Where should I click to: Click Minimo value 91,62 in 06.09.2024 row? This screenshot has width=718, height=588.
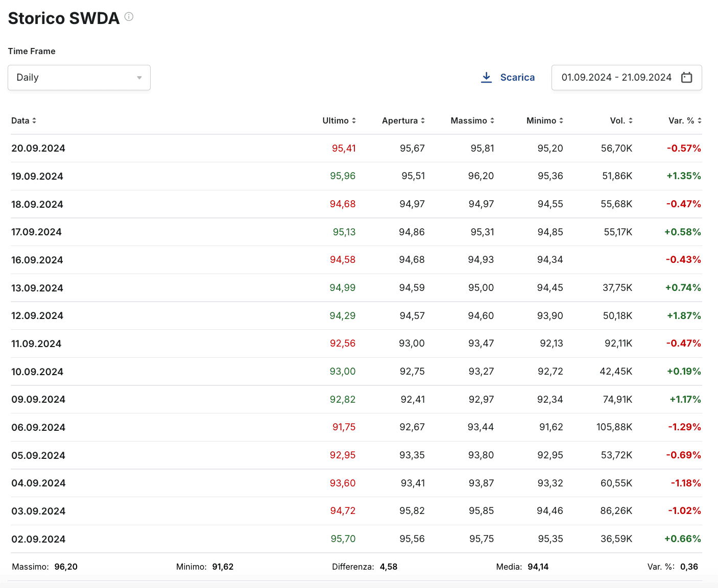tap(551, 427)
